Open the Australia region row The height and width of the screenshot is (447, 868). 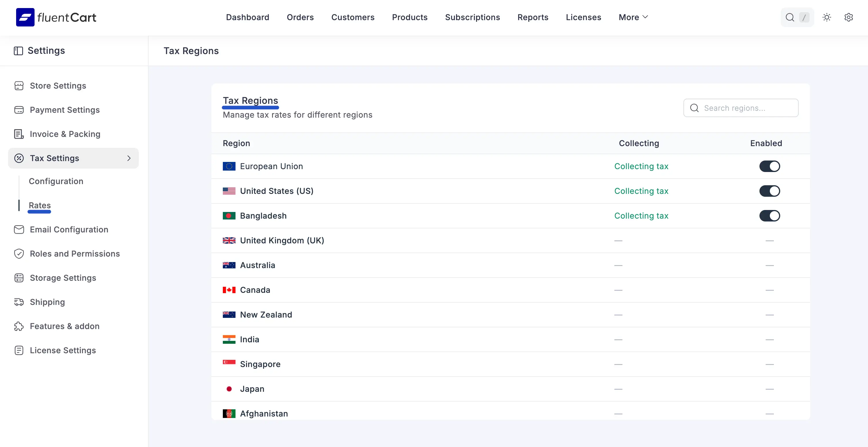tap(510, 265)
